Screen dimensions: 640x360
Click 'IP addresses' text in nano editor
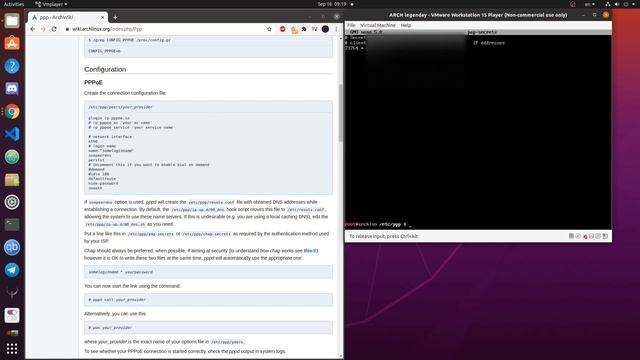[x=489, y=43]
